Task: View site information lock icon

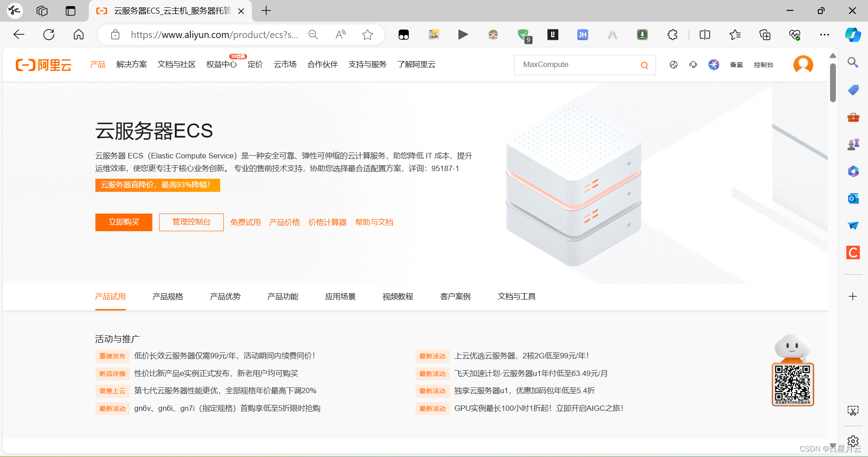Action: click(x=115, y=35)
